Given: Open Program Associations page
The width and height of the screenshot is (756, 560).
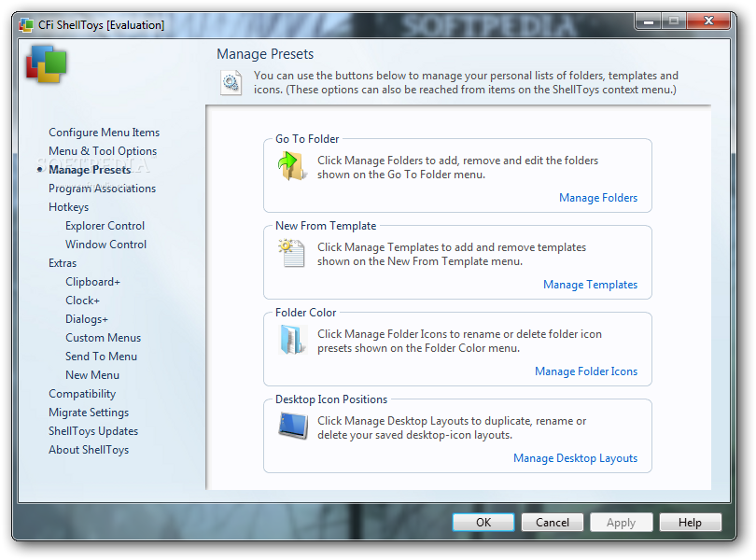Looking at the screenshot, I should [103, 189].
